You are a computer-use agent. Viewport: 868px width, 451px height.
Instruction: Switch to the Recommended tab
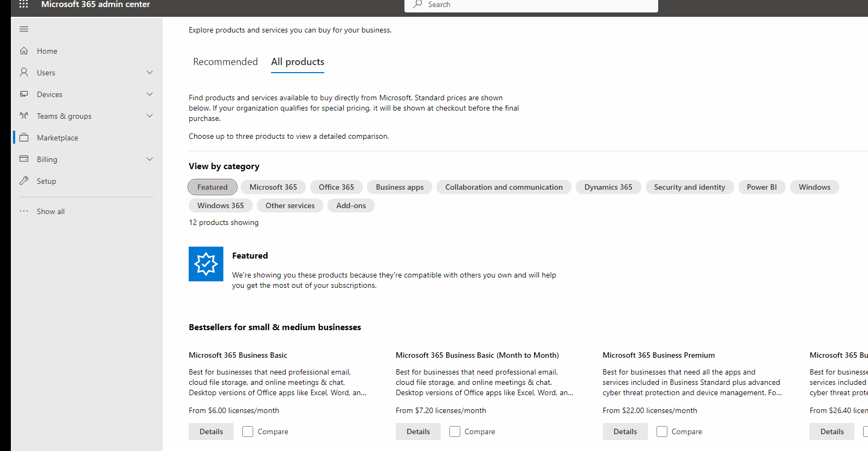[x=226, y=62]
